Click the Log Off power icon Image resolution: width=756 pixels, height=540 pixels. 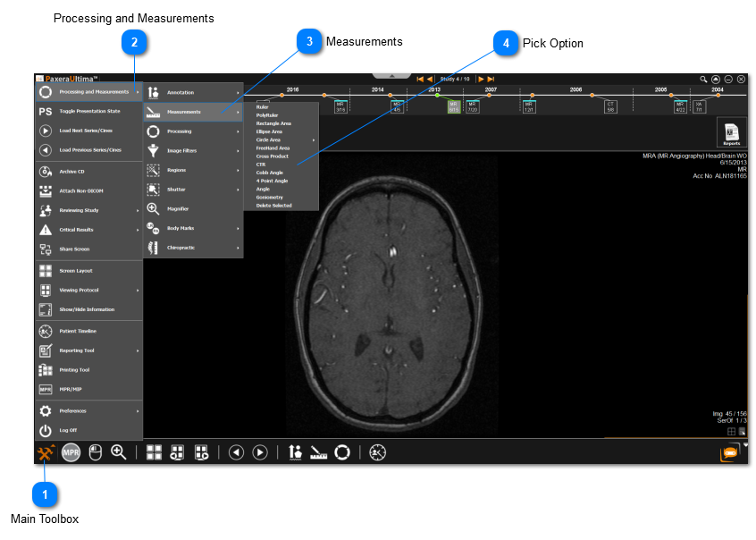(x=46, y=430)
